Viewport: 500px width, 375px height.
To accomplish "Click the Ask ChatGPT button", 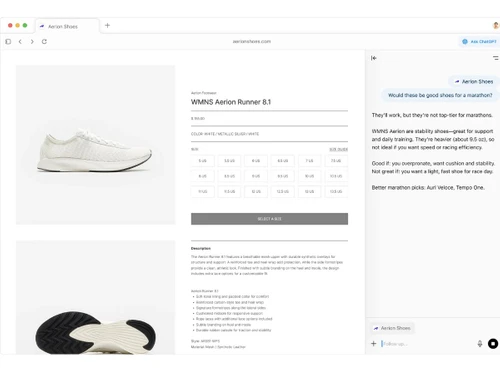I will (479, 42).
